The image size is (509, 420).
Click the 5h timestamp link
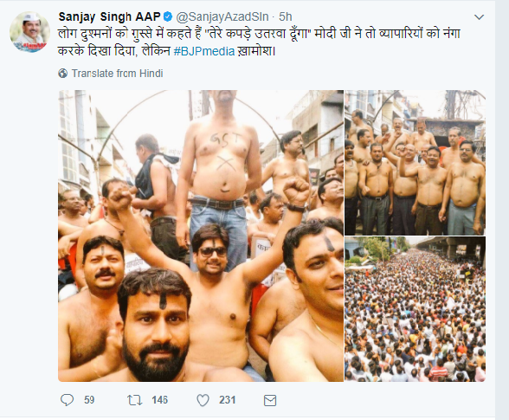coord(286,16)
